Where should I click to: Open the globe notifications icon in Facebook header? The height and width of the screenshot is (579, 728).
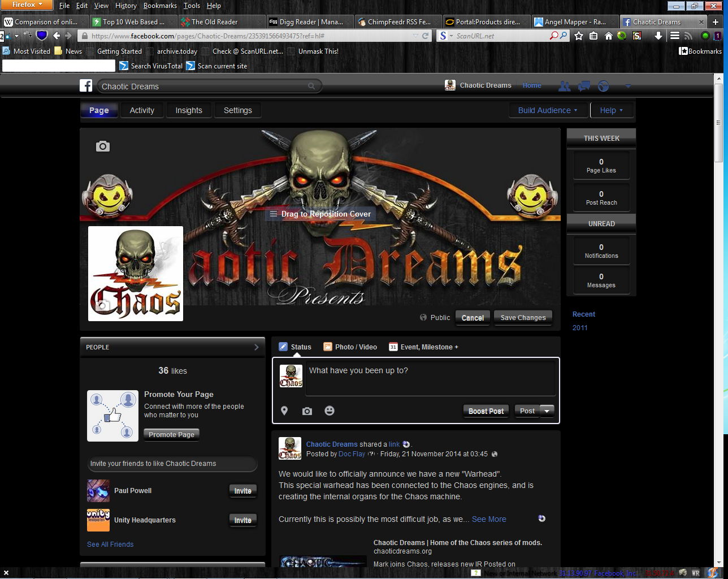pos(604,86)
